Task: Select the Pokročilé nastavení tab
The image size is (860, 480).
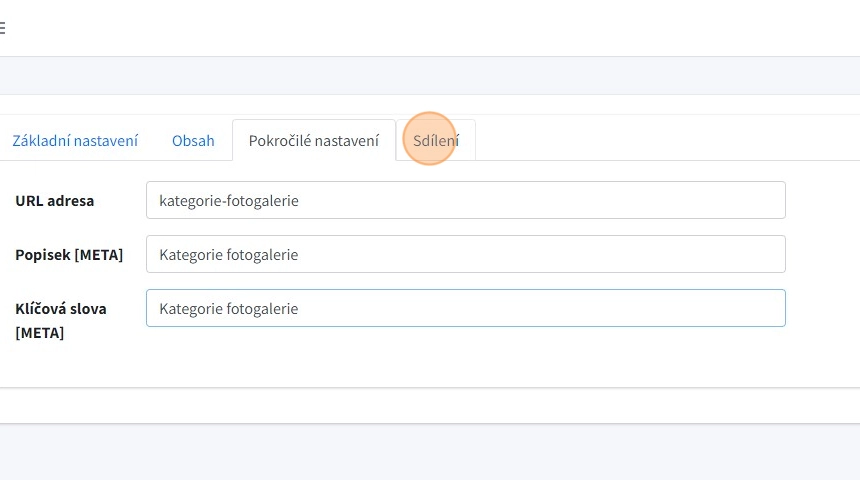Action: point(313,140)
